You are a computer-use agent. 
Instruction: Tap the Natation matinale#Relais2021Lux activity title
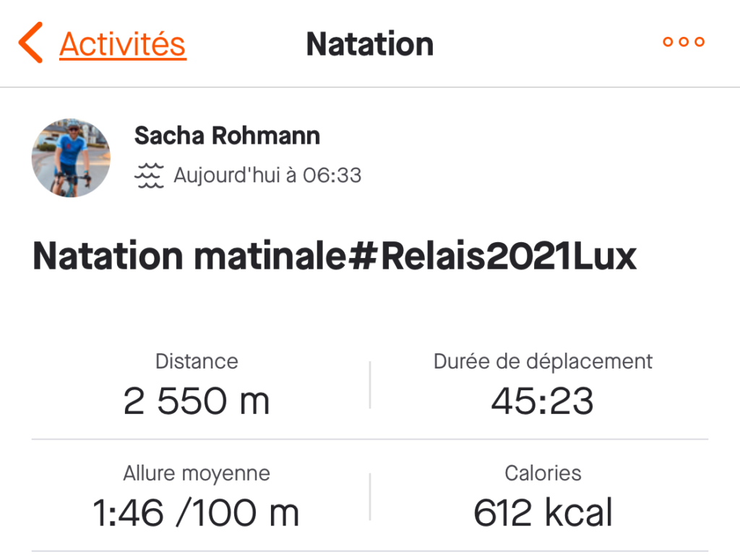[x=334, y=256]
